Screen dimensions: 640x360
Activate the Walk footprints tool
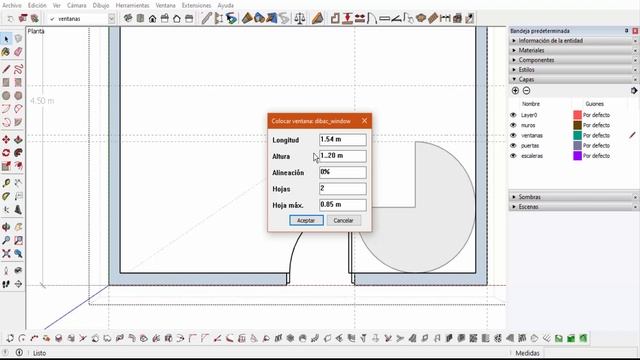(x=6, y=284)
